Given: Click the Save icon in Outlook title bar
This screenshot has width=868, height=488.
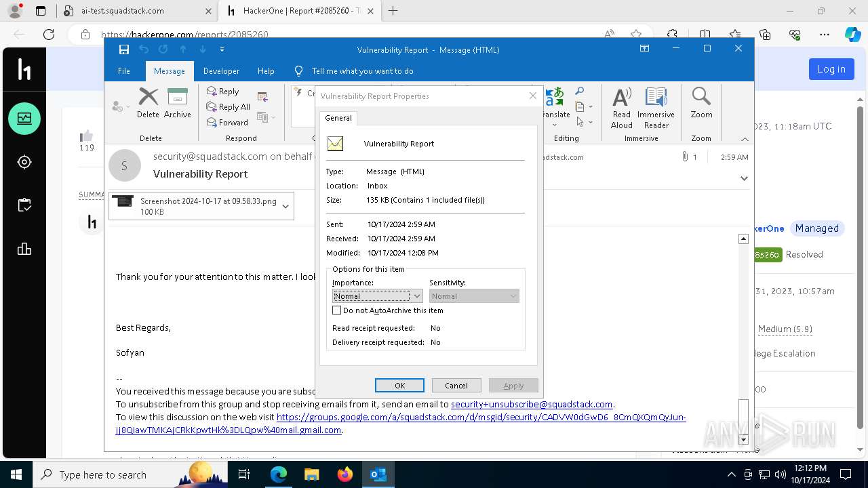Looking at the screenshot, I should coord(123,49).
